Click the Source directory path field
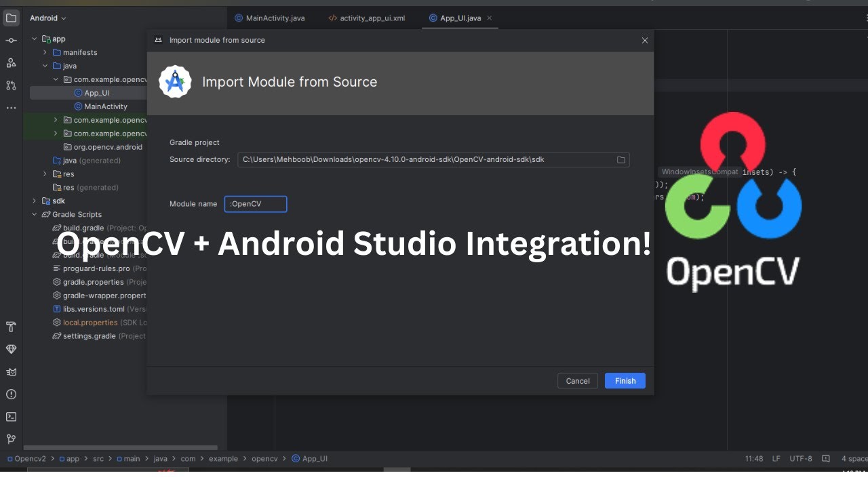868x488 pixels. (433, 160)
